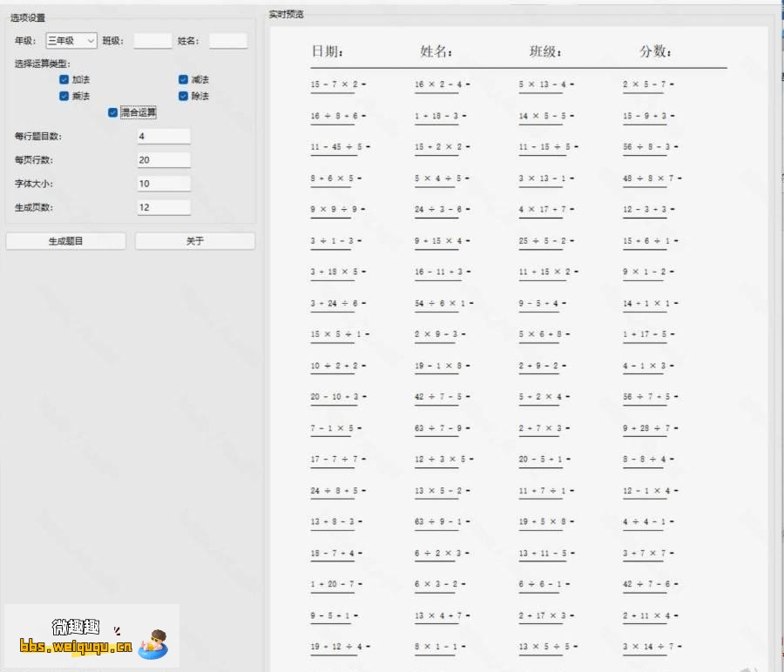Image resolution: width=784 pixels, height=672 pixels.
Task: Open the 年级 grade dropdown
Action: (71, 41)
